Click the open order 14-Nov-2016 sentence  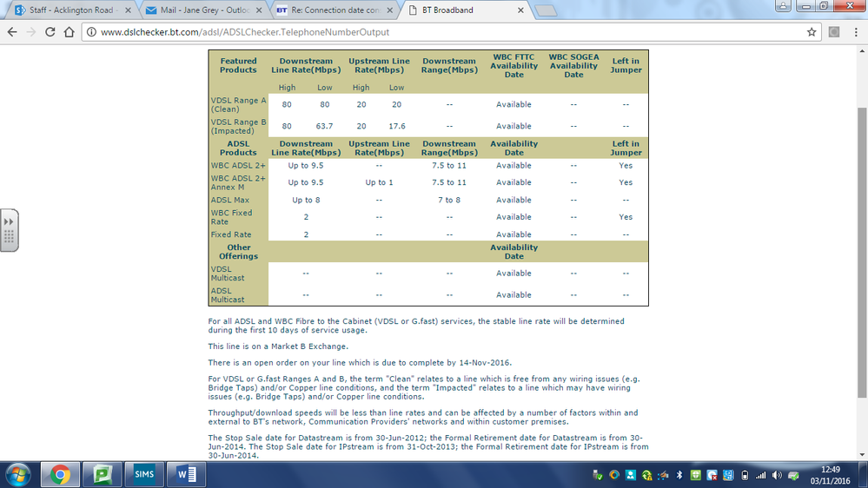coord(360,362)
